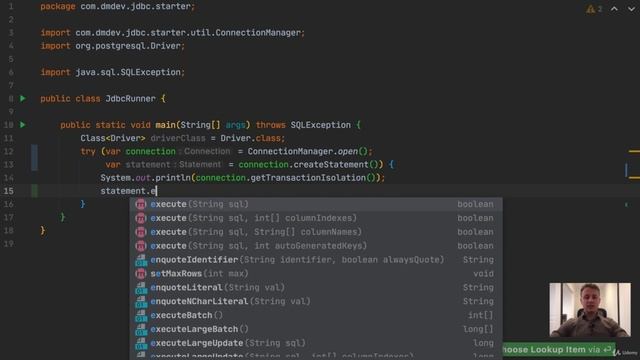Place cursor on package com.dmdev.jdbc.starter line

[x=118, y=7]
